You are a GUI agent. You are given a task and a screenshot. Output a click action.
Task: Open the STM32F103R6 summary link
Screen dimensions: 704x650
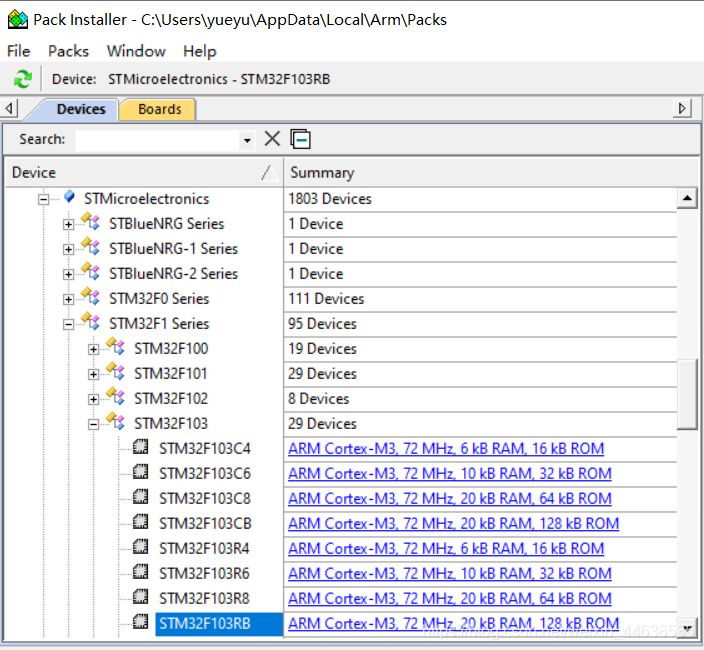point(449,573)
